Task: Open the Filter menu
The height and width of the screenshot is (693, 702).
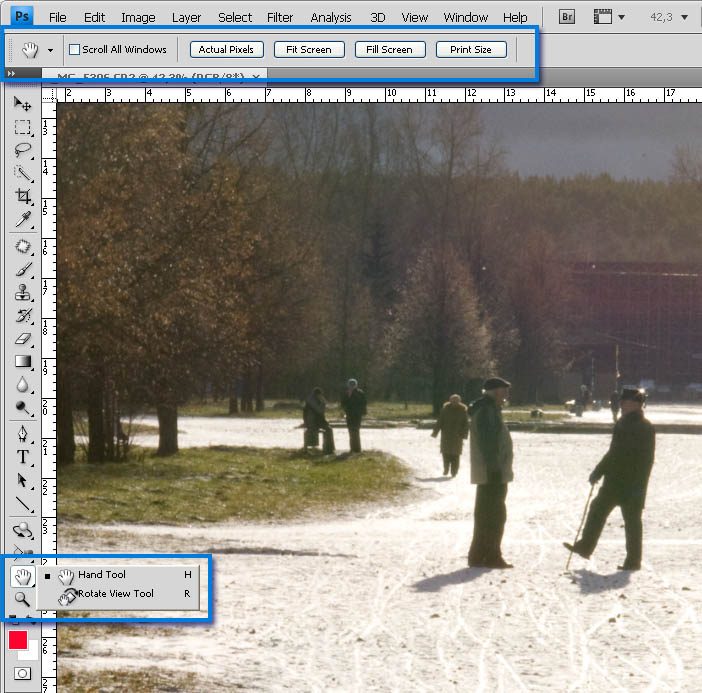Action: tap(280, 17)
